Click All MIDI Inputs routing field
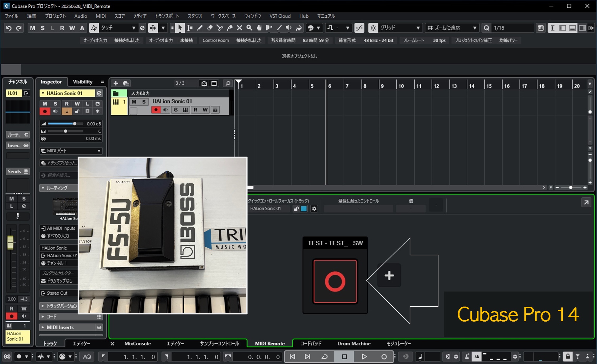Viewport: 597px width, 364px height. point(59,228)
